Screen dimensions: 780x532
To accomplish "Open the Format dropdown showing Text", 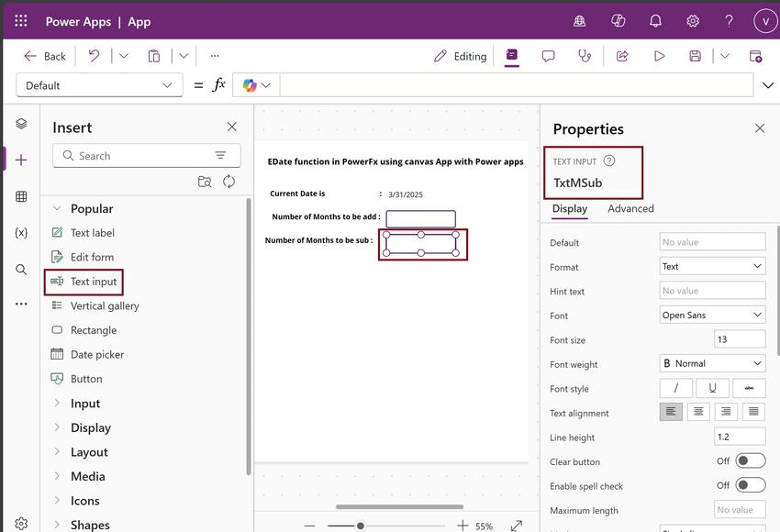I will pos(712,267).
